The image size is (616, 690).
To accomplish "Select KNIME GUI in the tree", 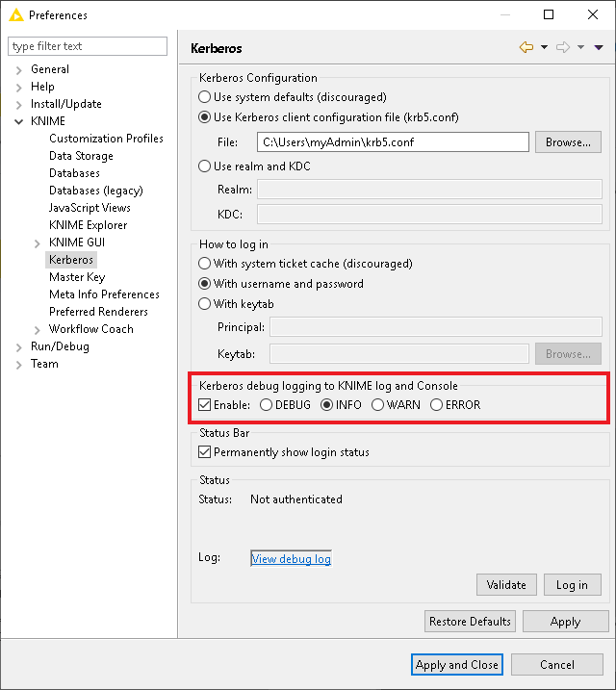I will tap(77, 243).
